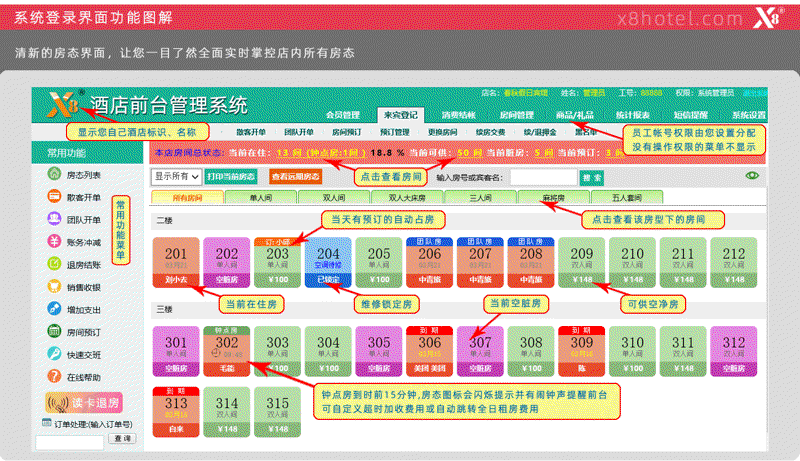Switch to the 单人间 room type tab
This screenshot has width=800, height=461.
click(261, 197)
